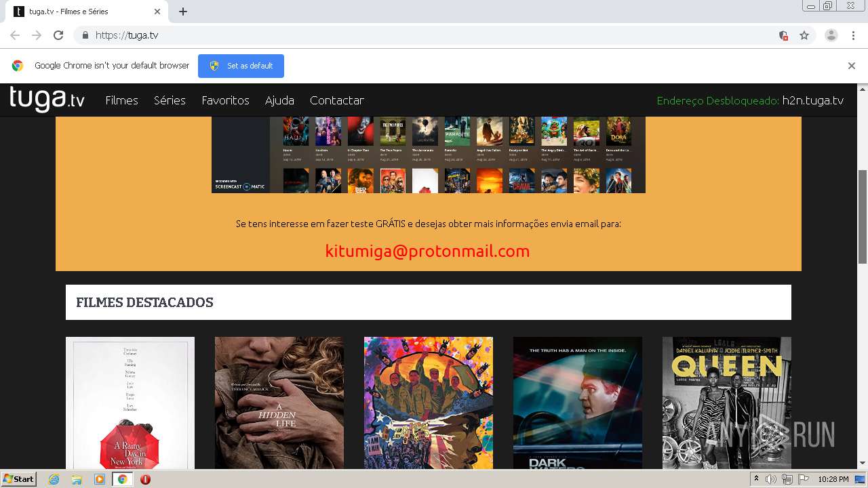868x488 pixels.
Task: Show hidden system tray icons
Action: (x=756, y=479)
